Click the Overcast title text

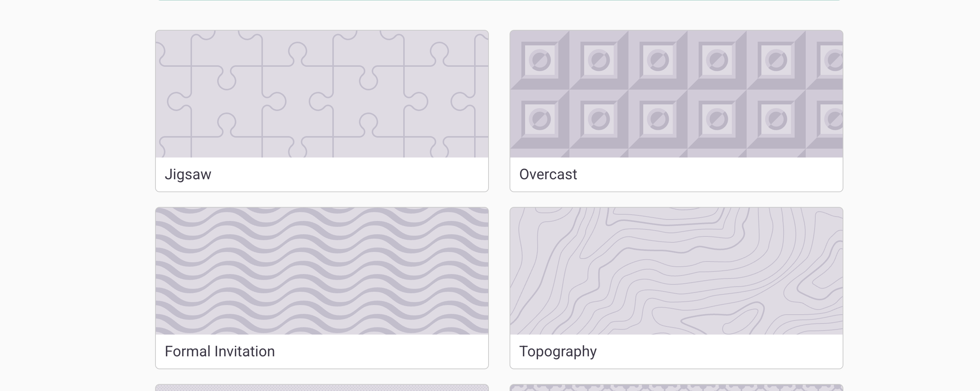[x=548, y=174]
